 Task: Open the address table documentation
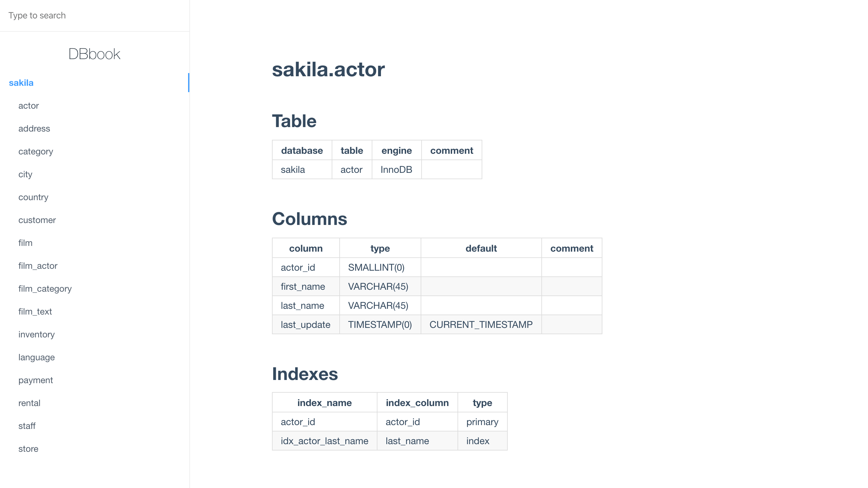coord(34,128)
